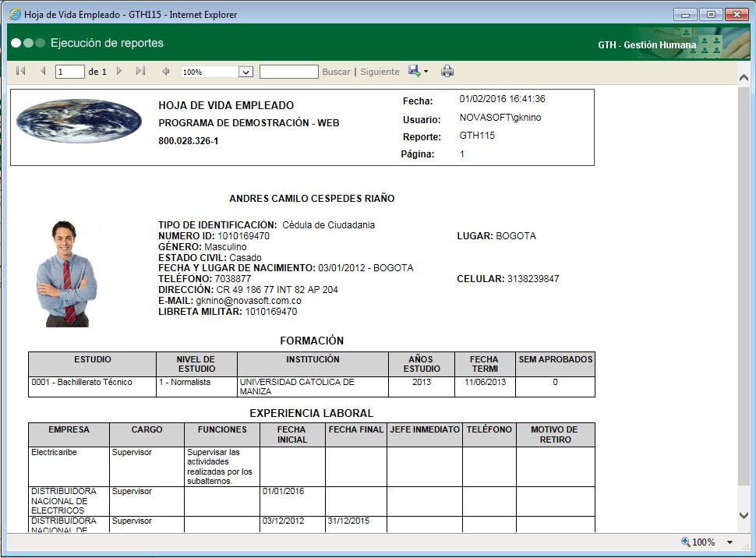Click email gknino@novasoft.com.co

(x=249, y=301)
